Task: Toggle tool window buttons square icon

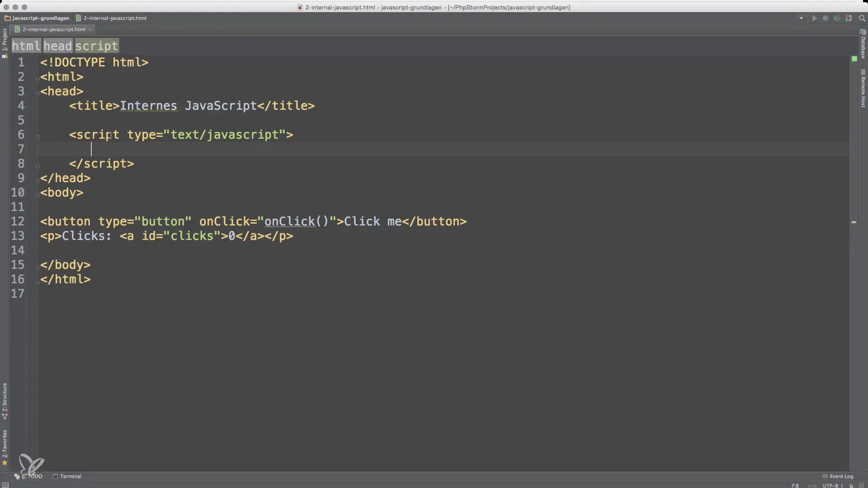Action: (5, 485)
